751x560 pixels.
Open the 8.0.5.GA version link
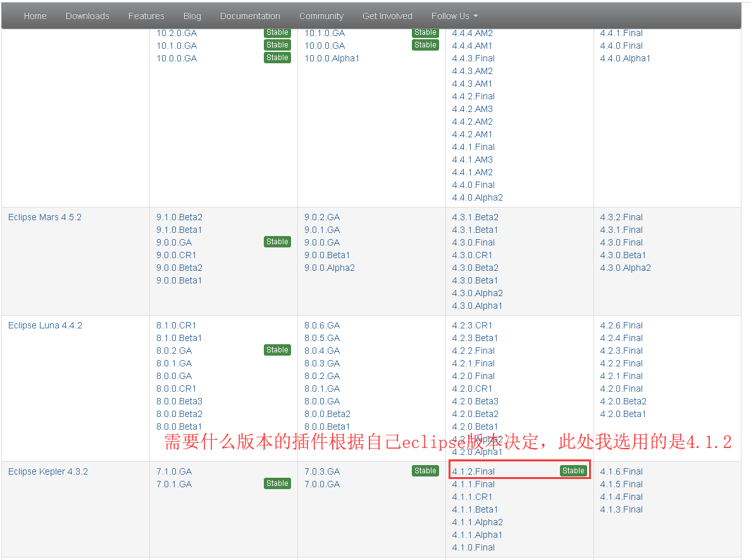(322, 338)
